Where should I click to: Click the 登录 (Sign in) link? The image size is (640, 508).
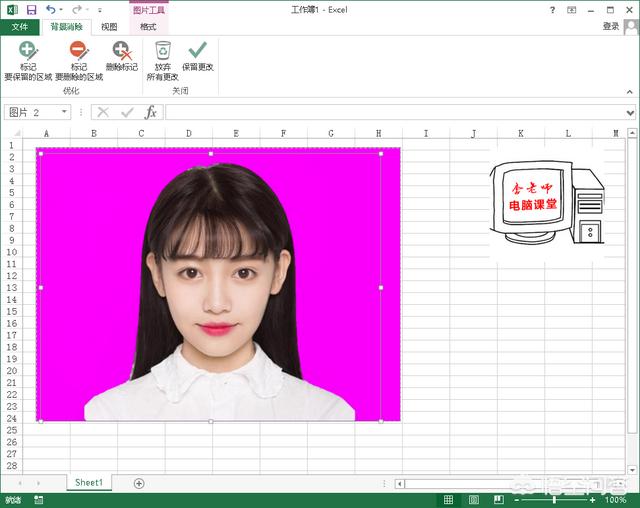click(611, 27)
